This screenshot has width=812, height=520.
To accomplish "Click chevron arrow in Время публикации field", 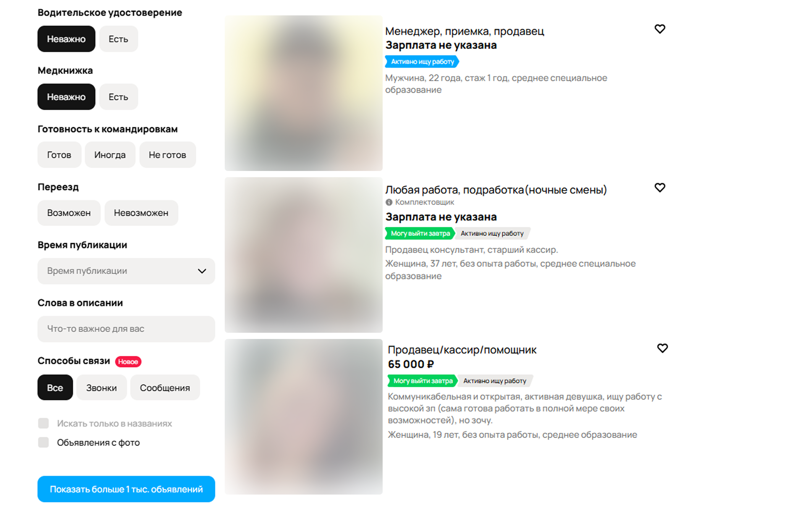I will point(202,271).
